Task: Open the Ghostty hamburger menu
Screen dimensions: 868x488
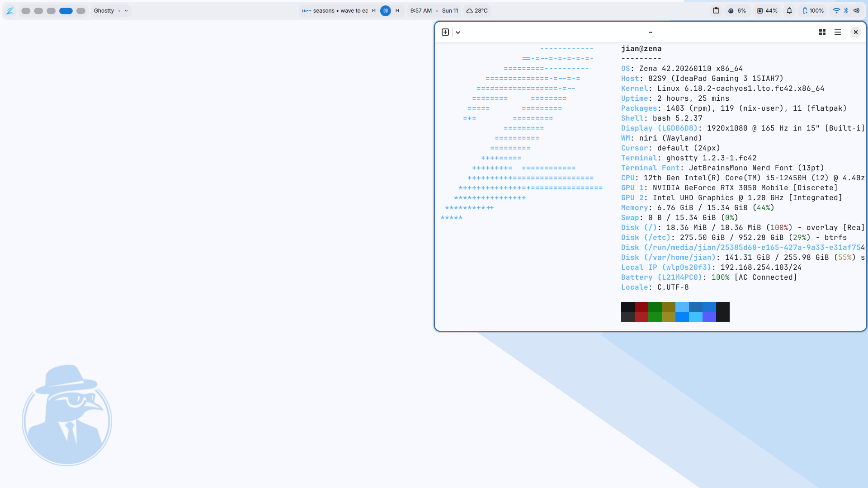Action: tap(838, 32)
